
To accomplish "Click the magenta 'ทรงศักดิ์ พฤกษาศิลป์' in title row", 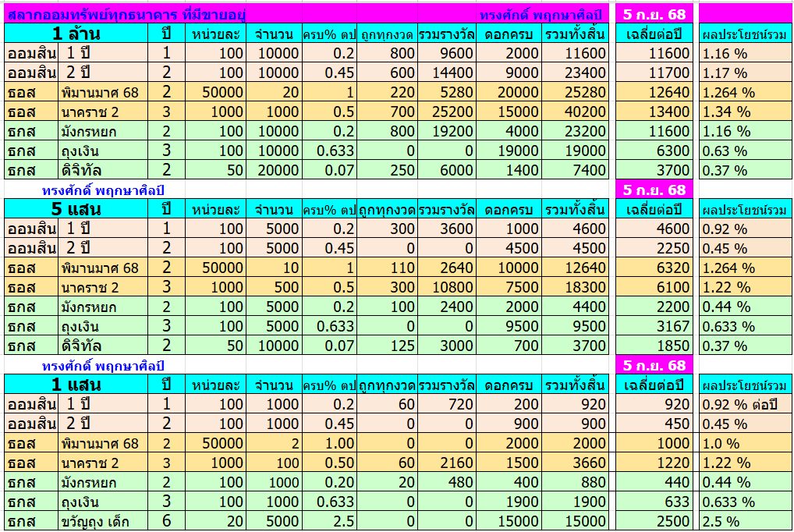I will click(x=541, y=15).
